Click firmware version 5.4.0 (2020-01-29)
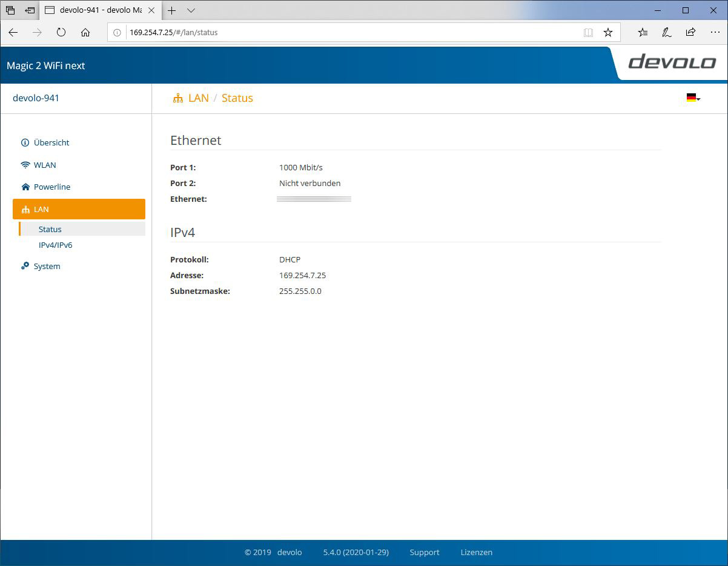728x566 pixels. [356, 552]
